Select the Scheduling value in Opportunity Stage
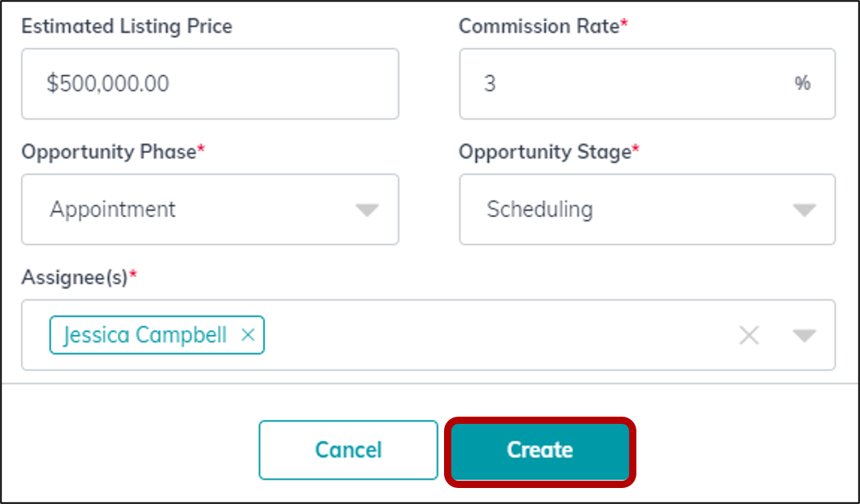The height and width of the screenshot is (504, 860). [539, 209]
